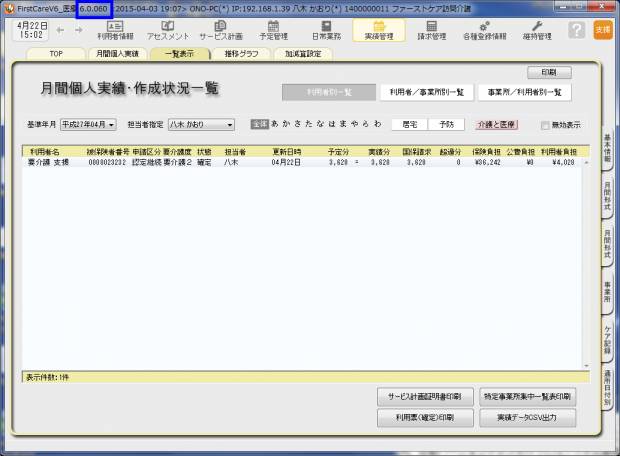Click the サービス計画 toolbar icon
Screen dimensions: 620x456
coord(220,30)
